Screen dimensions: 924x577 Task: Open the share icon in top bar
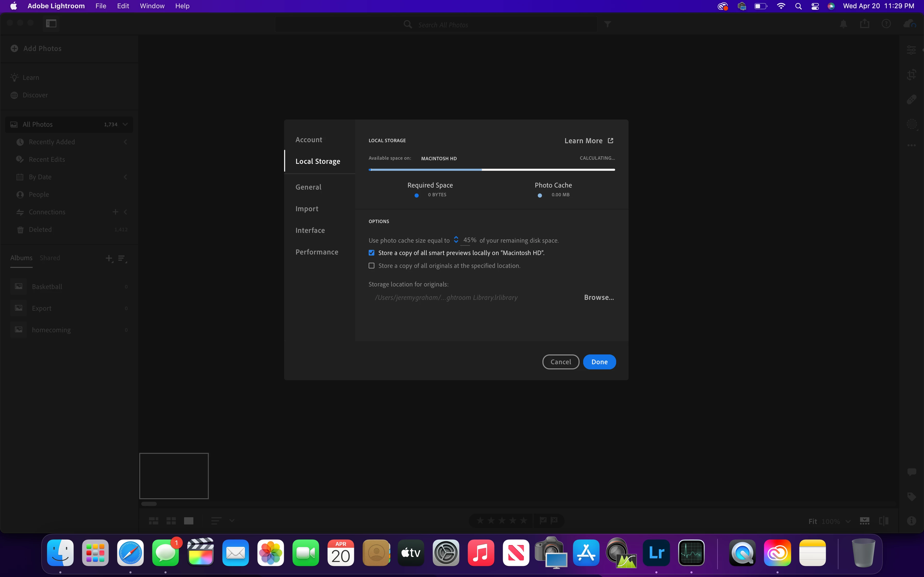point(864,24)
